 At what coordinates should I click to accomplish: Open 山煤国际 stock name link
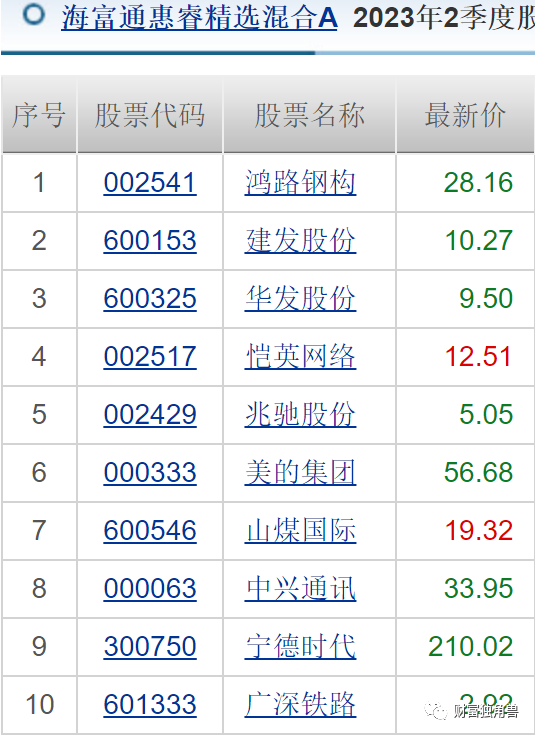tap(300, 530)
